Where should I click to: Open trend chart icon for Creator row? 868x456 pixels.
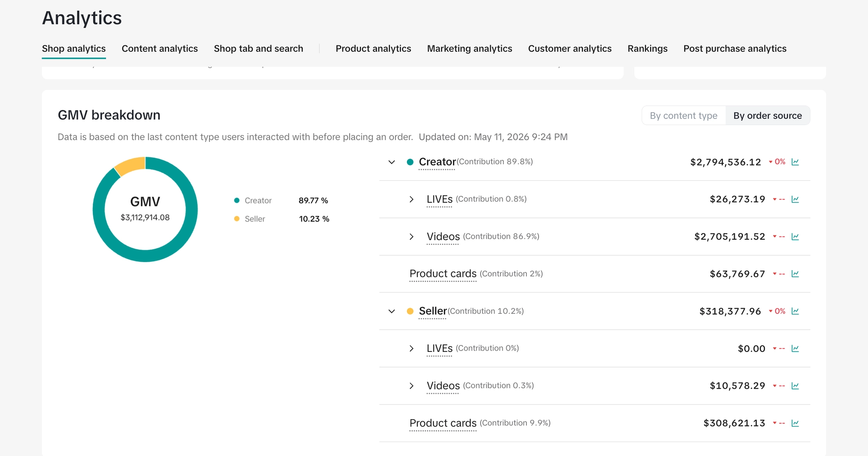795,162
